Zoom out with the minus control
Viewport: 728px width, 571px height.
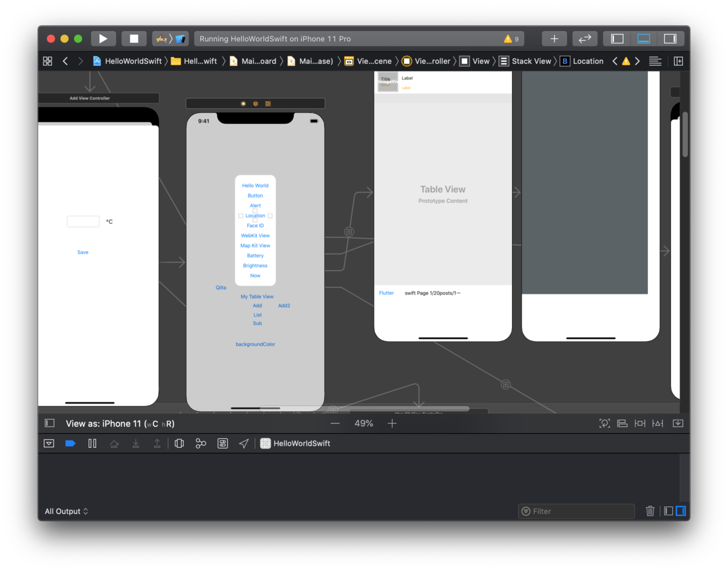pyautogui.click(x=335, y=423)
